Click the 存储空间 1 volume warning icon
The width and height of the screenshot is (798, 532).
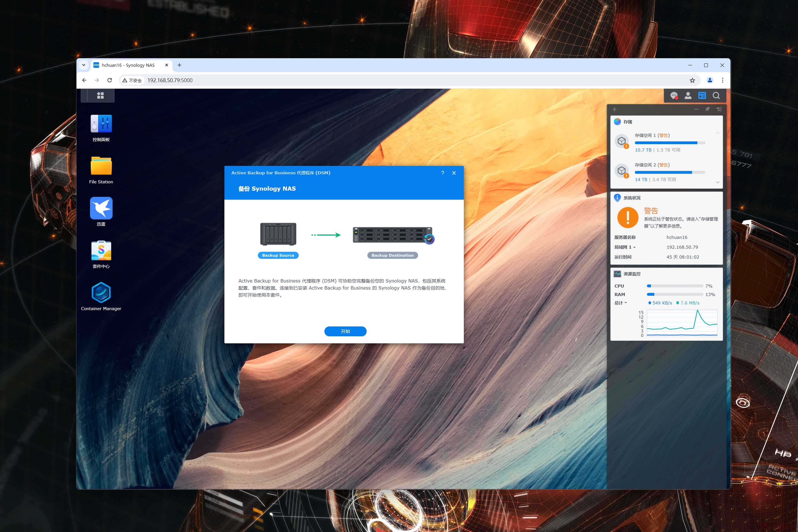[x=622, y=142]
